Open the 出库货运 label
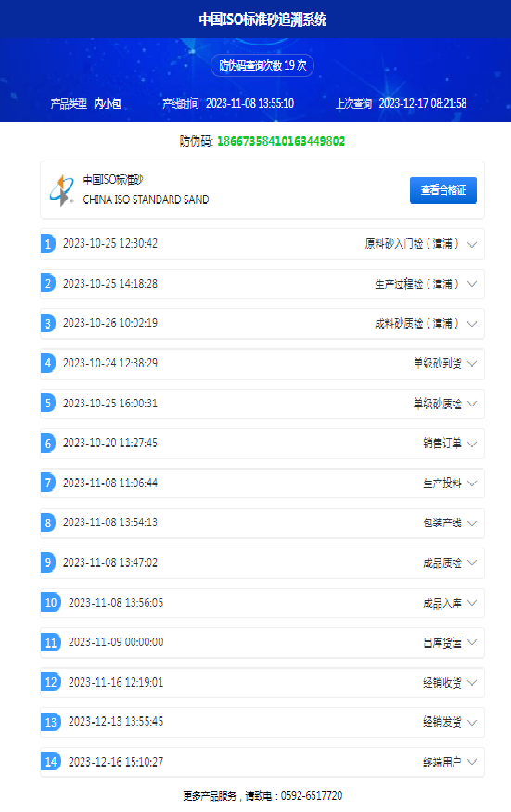The width and height of the screenshot is (511, 812). (442, 643)
